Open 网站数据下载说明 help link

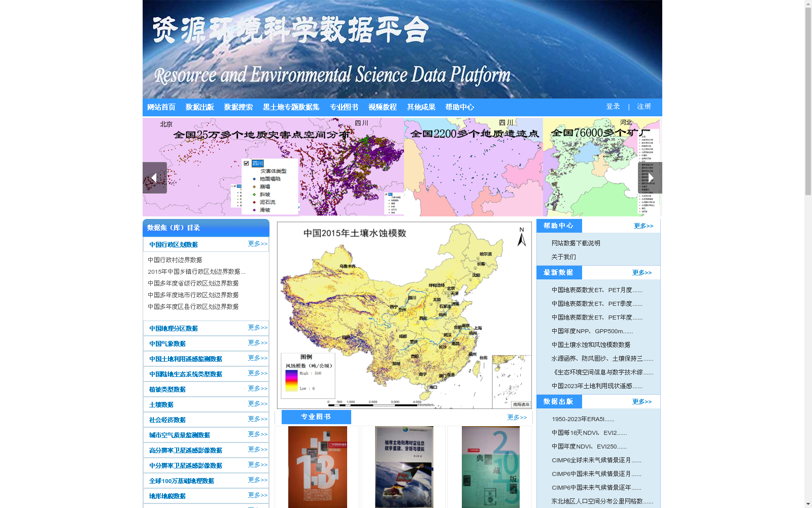[576, 243]
